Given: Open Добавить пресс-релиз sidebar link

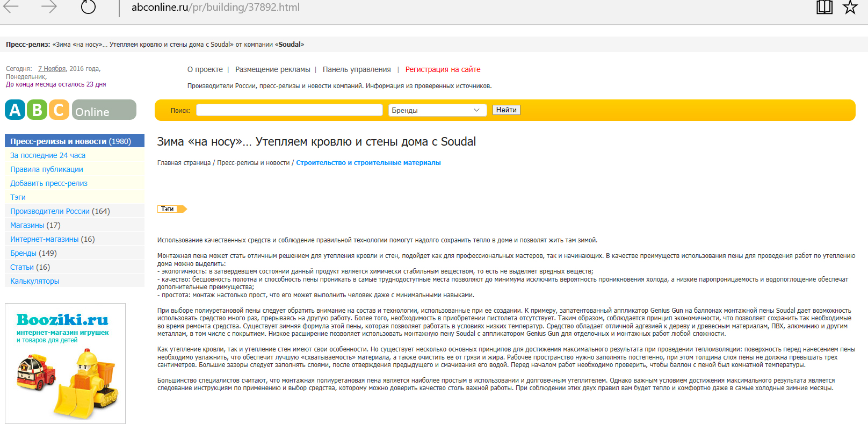Looking at the screenshot, I should tap(49, 183).
